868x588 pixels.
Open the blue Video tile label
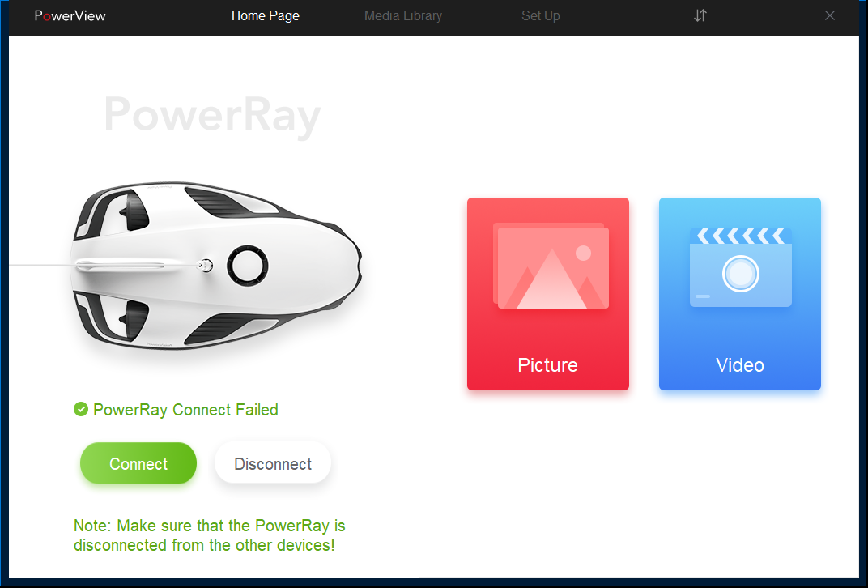click(x=739, y=365)
